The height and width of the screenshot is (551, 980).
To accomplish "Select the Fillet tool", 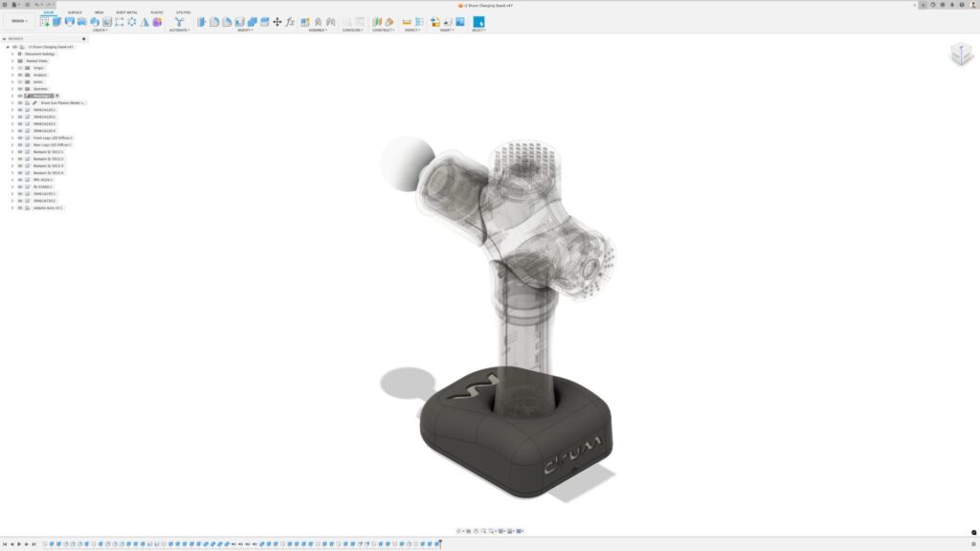I will click(x=213, y=22).
